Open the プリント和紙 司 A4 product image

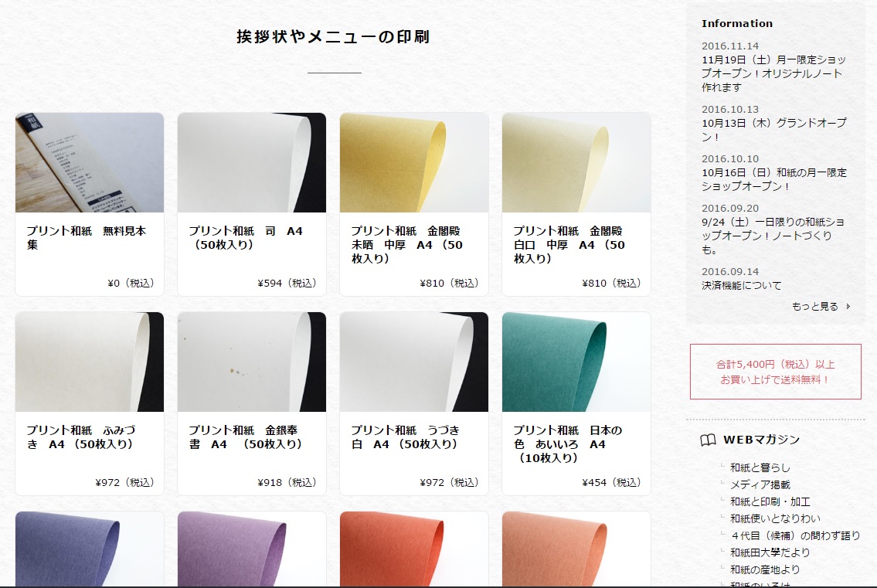click(x=252, y=162)
